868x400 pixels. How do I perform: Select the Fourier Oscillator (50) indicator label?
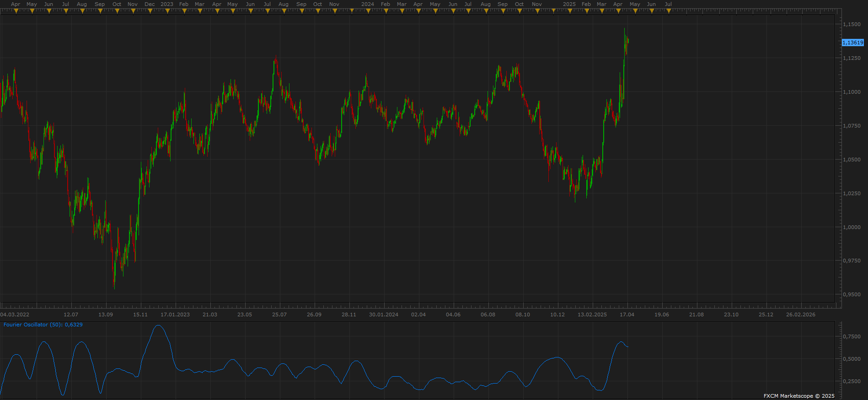pos(43,325)
